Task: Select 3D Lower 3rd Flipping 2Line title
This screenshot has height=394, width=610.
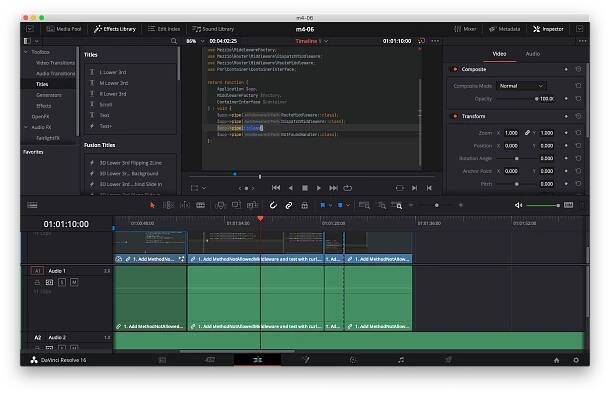Action: coord(131,163)
